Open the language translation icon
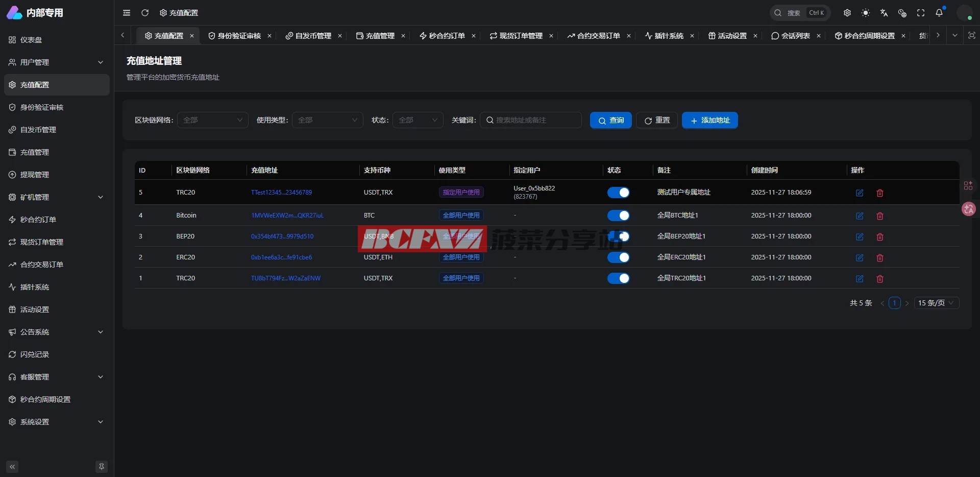This screenshot has width=980, height=477. pos(884,13)
